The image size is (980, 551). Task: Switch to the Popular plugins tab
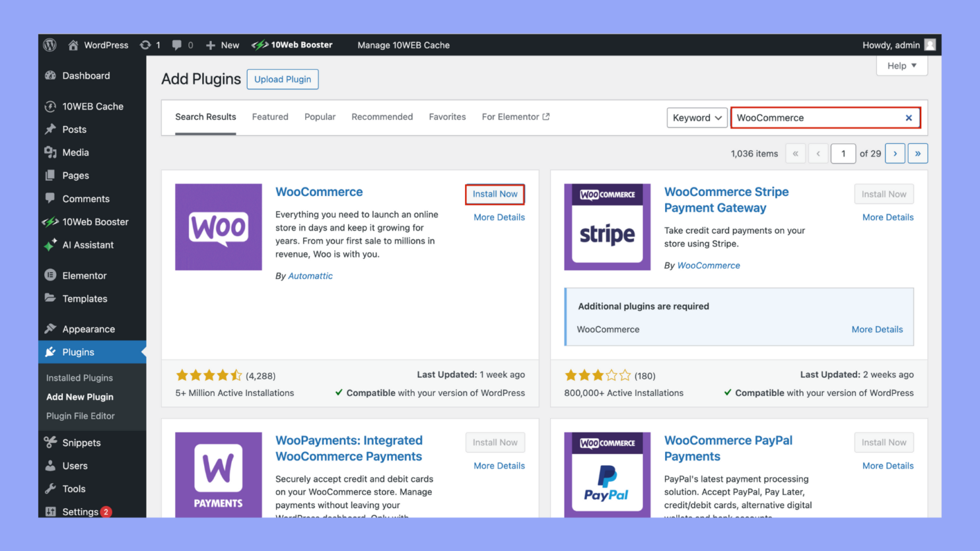click(x=320, y=117)
